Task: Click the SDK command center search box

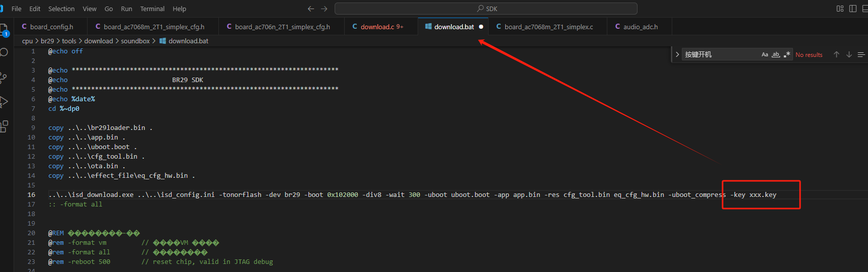Action: point(486,9)
